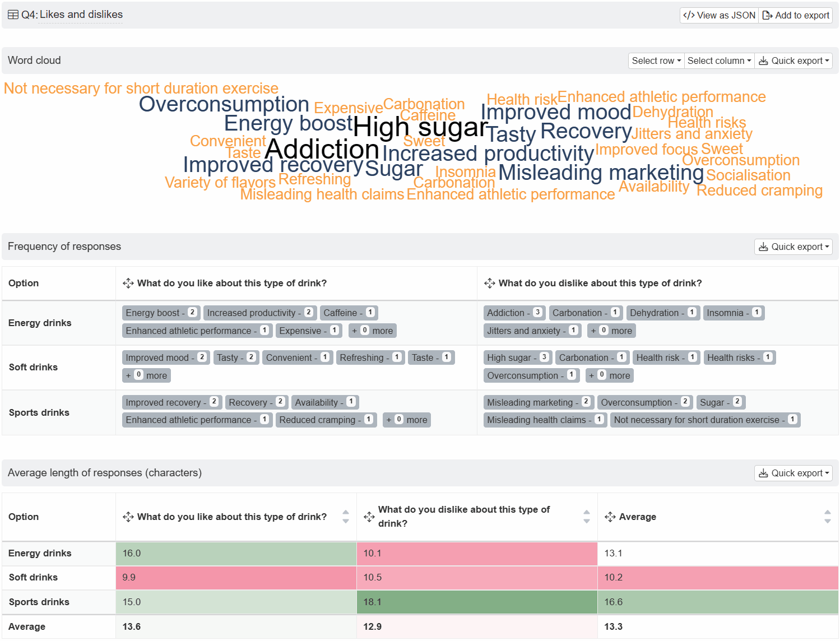
Task: Click the table icon beside Q4 title
Action: [x=13, y=15]
